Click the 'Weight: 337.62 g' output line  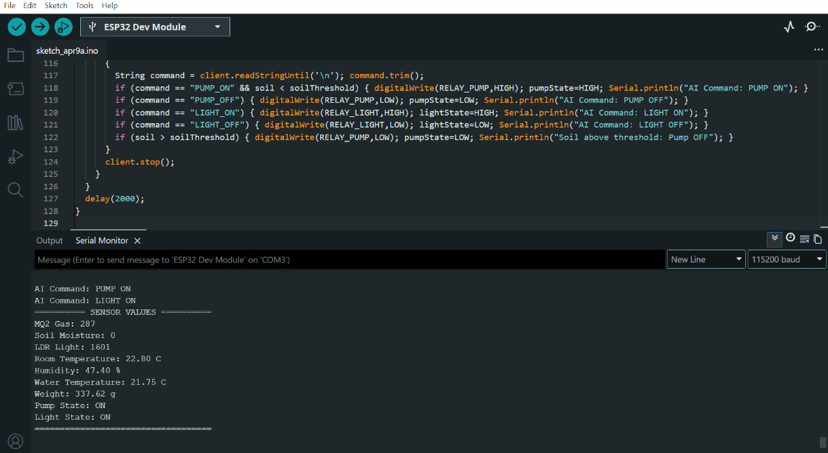75,394
